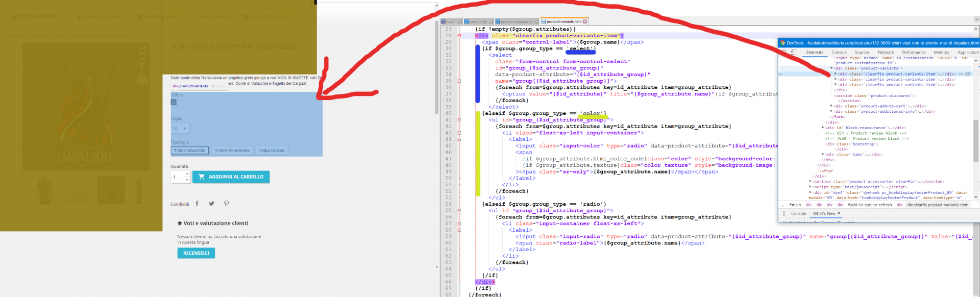Select T-shirt Maschile option
The height and width of the screenshot is (297, 980).
tap(189, 151)
